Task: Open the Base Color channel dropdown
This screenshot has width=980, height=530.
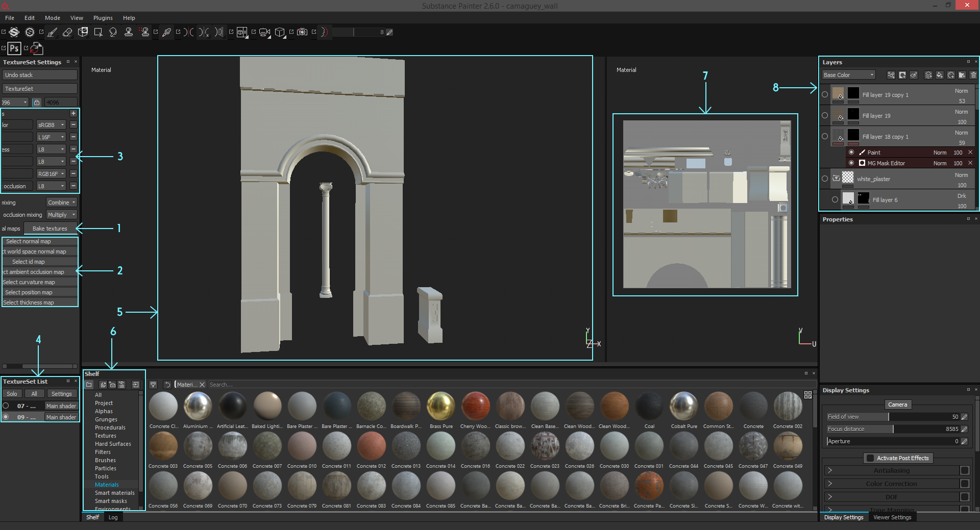Action: coord(848,75)
